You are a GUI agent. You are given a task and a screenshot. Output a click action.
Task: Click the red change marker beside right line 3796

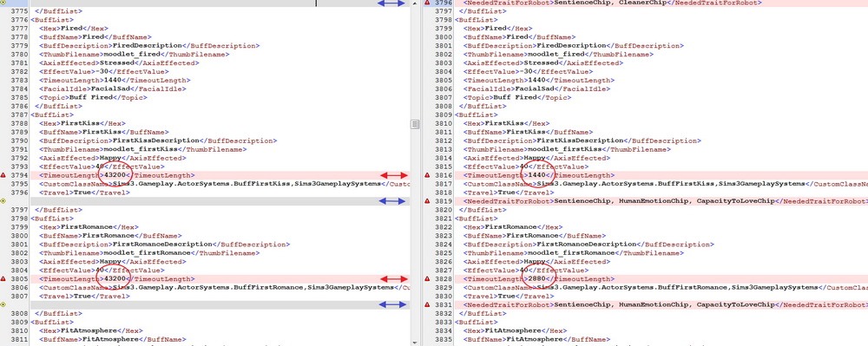[427, 3]
